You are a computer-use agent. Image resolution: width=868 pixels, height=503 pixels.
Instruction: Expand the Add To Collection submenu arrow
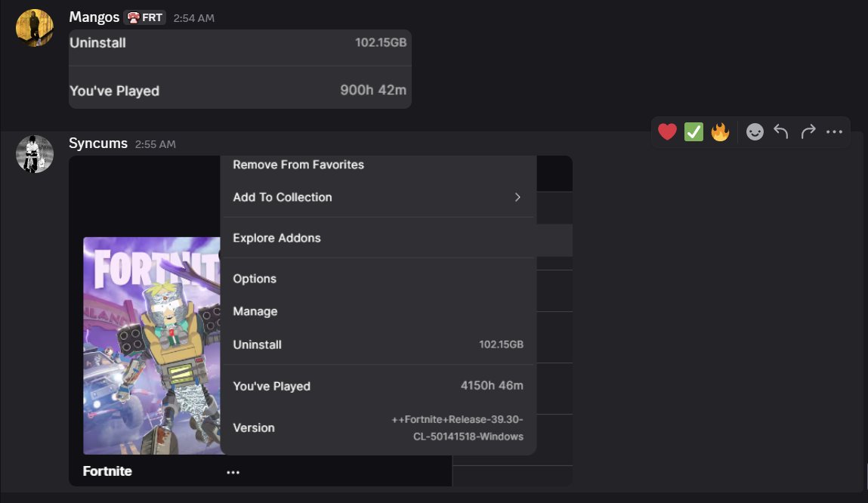coord(517,197)
